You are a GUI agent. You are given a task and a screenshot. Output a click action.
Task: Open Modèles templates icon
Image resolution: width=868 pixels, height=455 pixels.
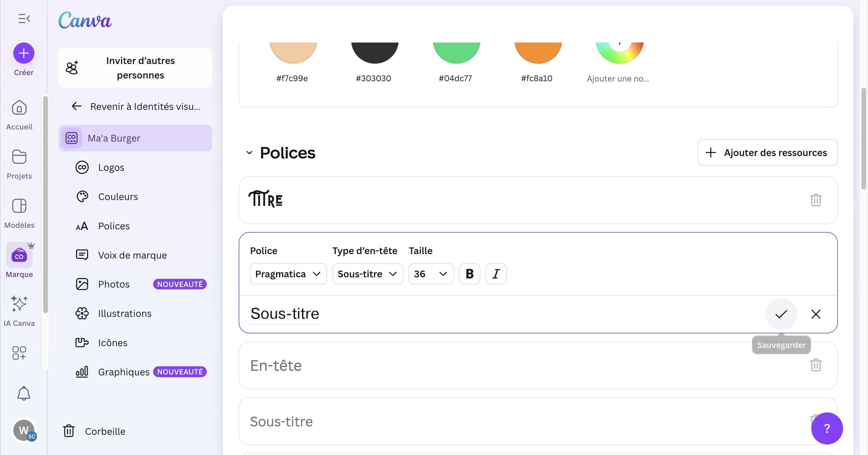point(19,206)
